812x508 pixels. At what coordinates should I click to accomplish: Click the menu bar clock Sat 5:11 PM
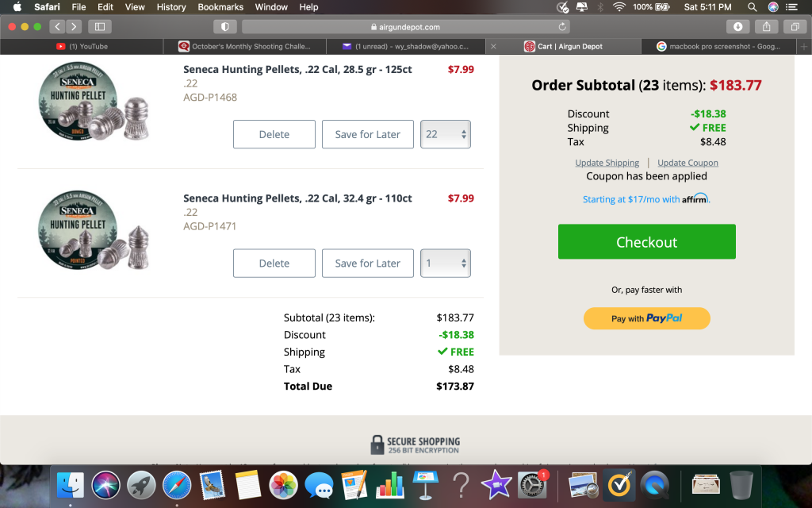707,6
